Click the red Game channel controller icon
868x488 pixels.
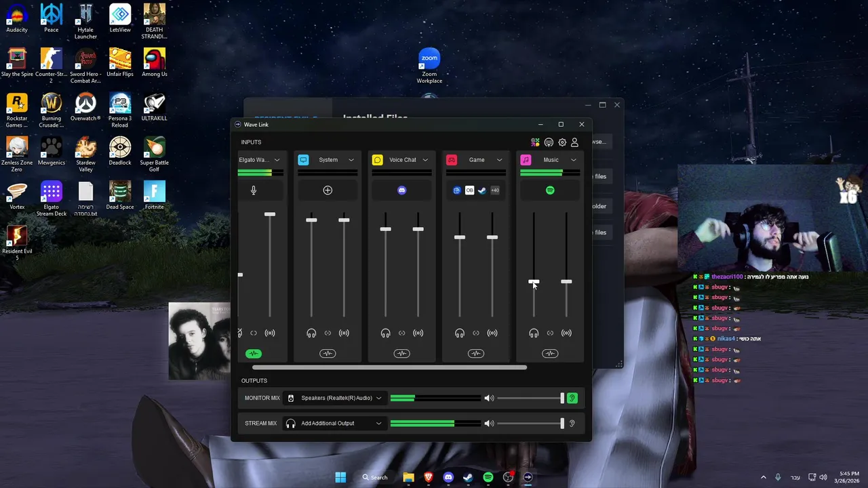tap(452, 160)
